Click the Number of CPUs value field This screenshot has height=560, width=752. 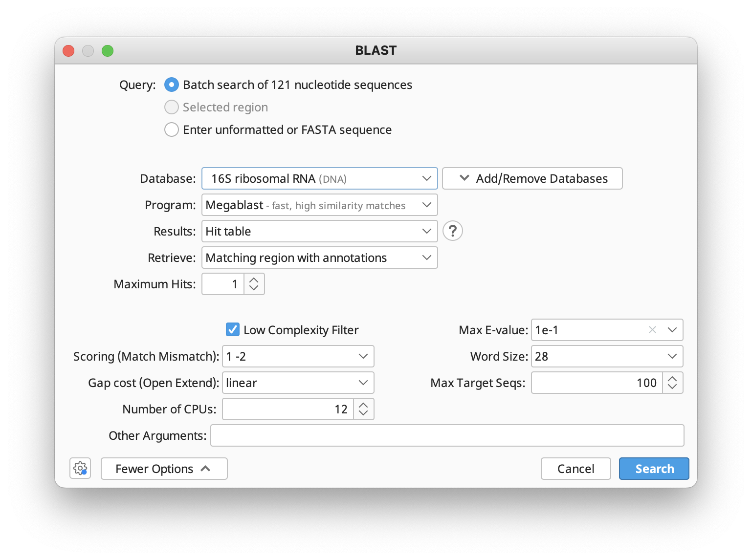(x=288, y=409)
